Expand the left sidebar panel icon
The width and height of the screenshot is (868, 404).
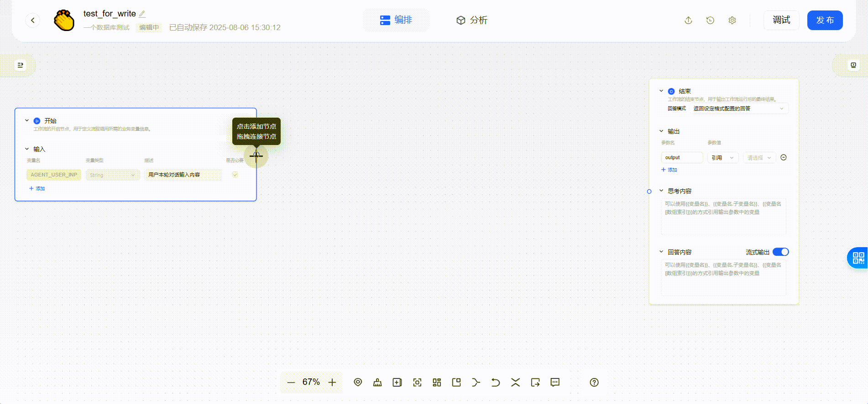(x=20, y=65)
